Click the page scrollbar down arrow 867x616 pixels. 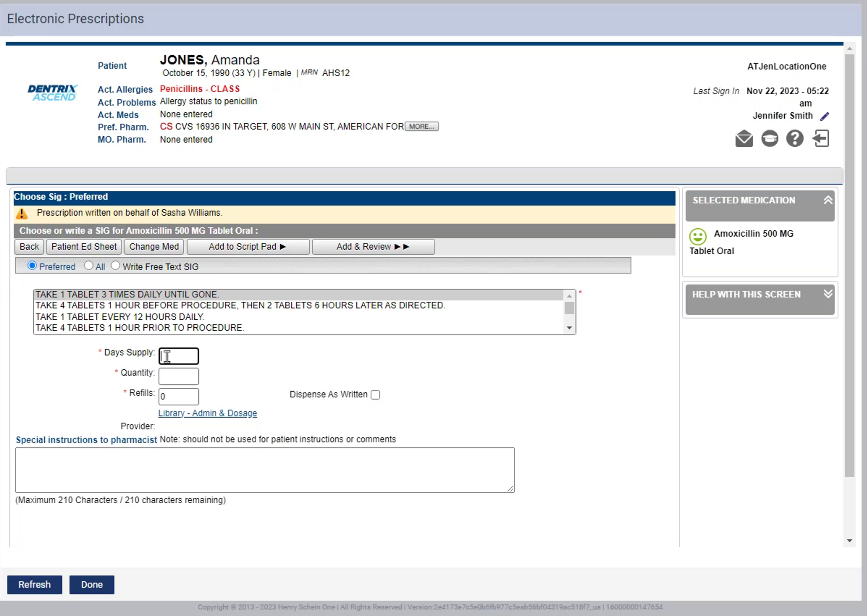click(850, 540)
